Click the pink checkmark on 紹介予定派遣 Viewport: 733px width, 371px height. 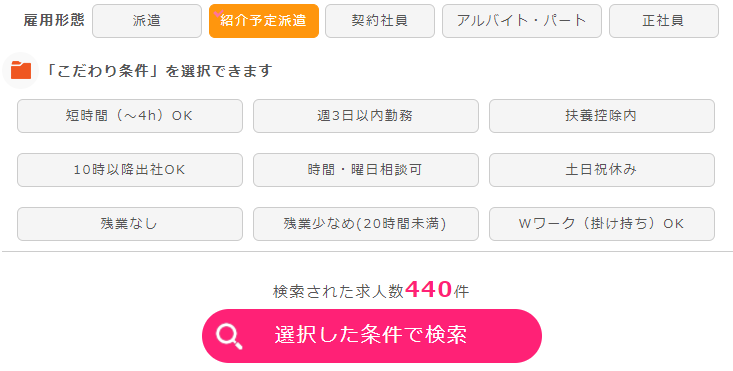click(x=216, y=14)
